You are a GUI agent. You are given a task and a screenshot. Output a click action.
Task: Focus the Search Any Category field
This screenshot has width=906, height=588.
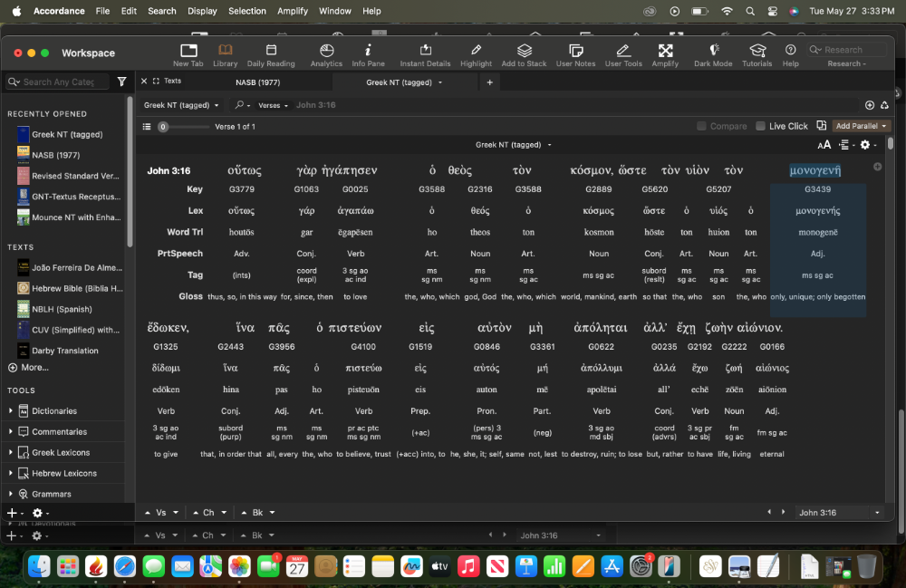[x=58, y=82]
